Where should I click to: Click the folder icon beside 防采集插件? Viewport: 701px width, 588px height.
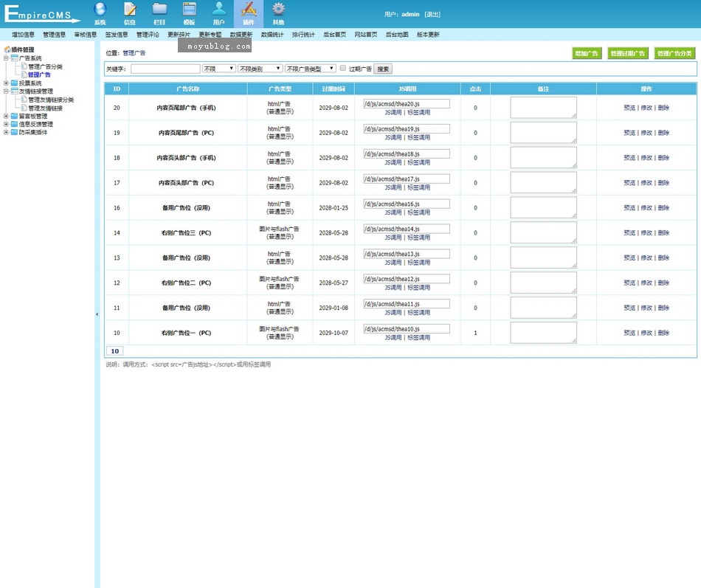[x=14, y=132]
